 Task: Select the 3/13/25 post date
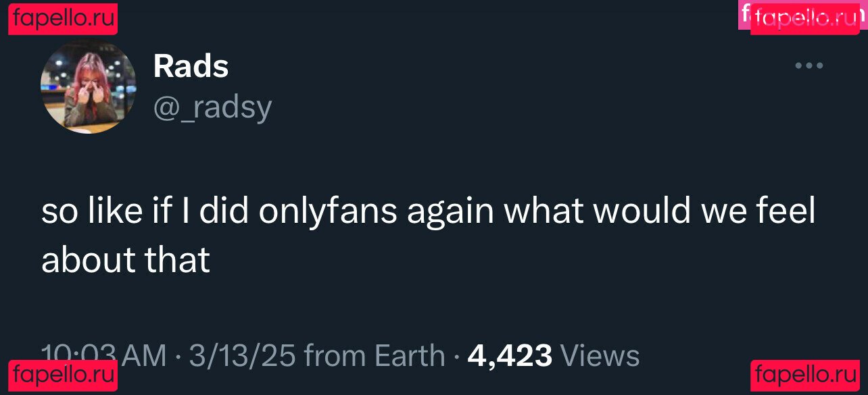(x=242, y=356)
